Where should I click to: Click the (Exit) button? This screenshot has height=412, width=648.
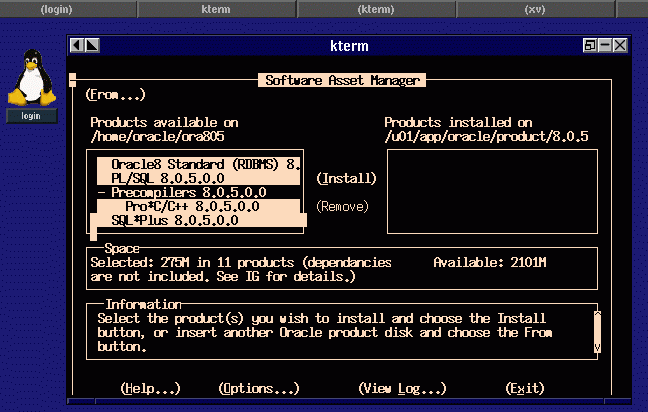525,388
